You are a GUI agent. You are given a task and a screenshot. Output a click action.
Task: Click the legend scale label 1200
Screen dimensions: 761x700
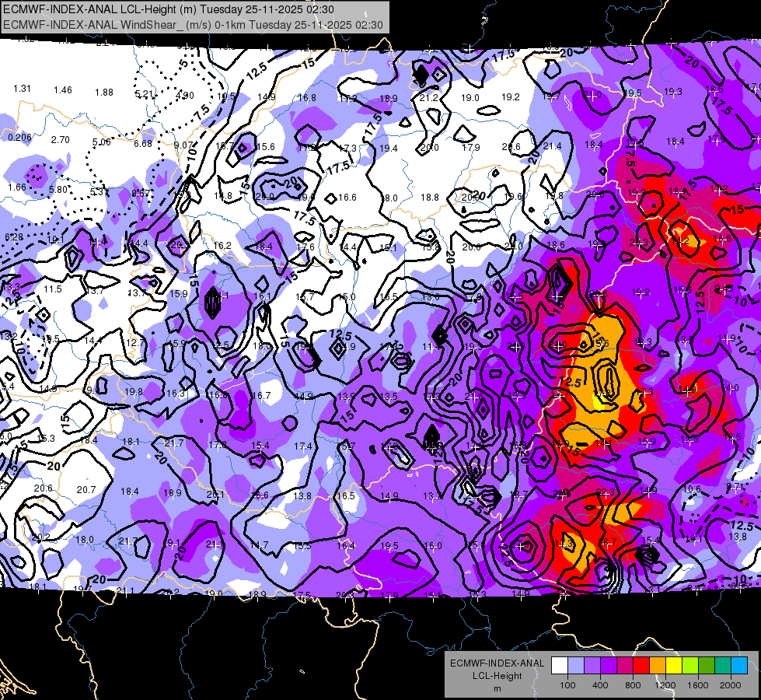click(665, 685)
